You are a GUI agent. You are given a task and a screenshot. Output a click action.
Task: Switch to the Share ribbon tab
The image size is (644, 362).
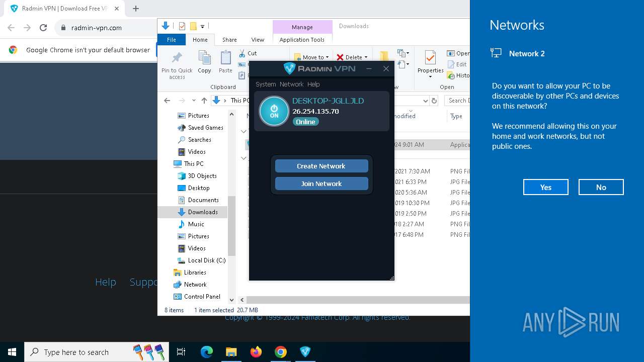point(229,40)
